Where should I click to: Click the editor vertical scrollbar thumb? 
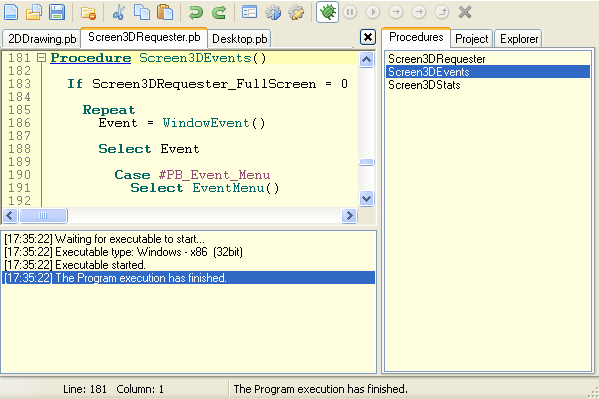(367, 162)
